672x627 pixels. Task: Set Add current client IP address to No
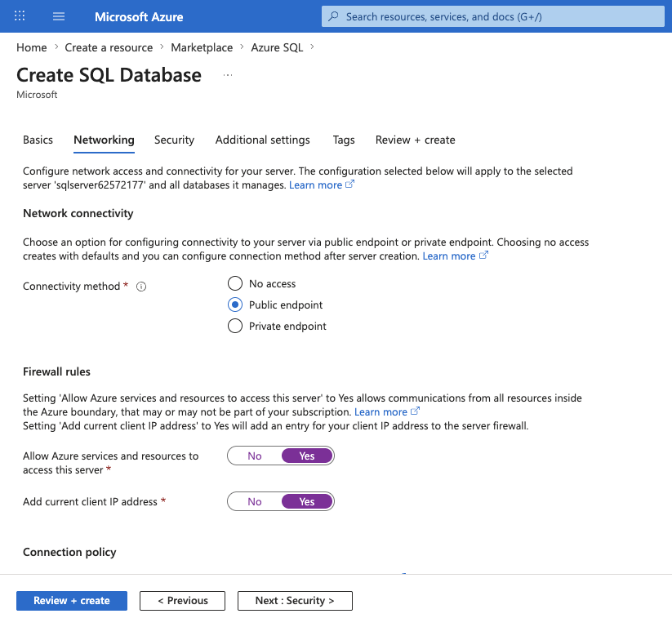point(255,502)
